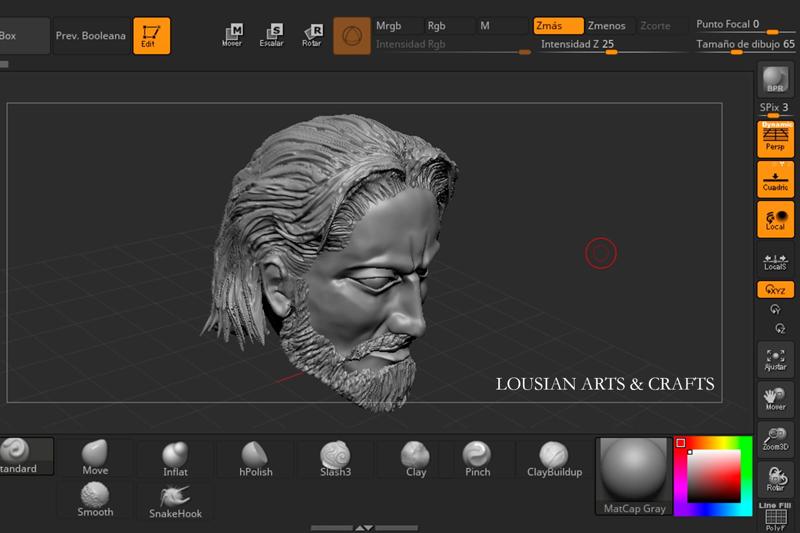Toggle Local symmetry rotation mode

tap(775, 219)
